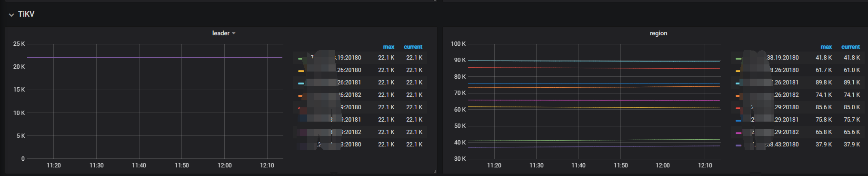868x176 pixels.
Task: Click purple swatch of 43:20180 region series
Action: coord(738,145)
